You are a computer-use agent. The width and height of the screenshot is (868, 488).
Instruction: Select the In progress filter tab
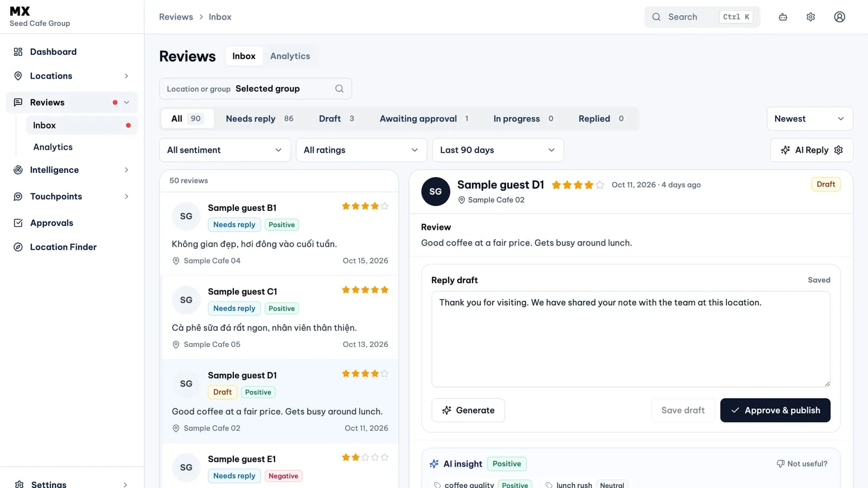pos(523,119)
